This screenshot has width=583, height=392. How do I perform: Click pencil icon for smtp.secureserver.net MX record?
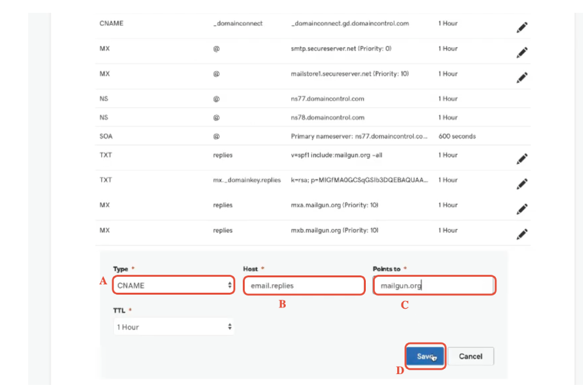tap(522, 53)
